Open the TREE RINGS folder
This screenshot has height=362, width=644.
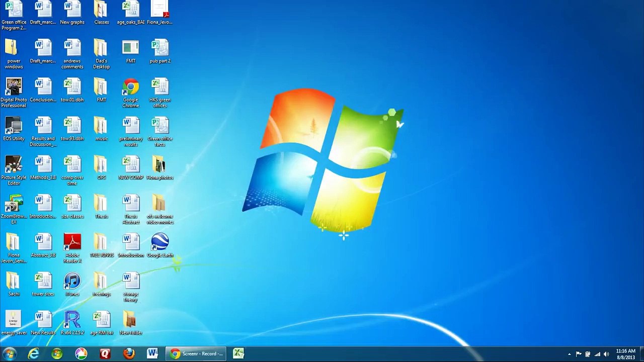pos(101,245)
